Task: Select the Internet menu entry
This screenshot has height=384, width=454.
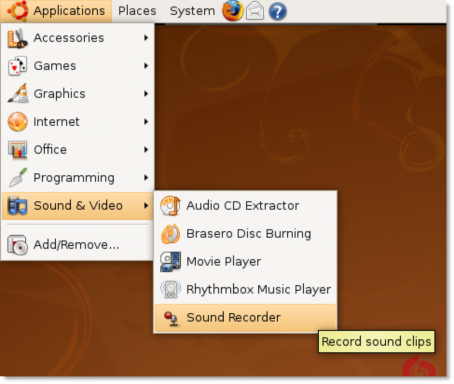Action: click(x=77, y=122)
